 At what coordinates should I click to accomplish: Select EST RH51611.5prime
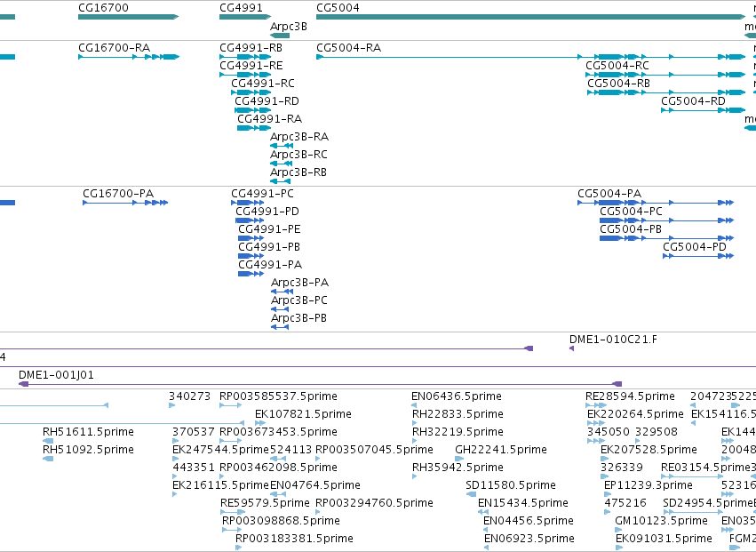(88, 432)
